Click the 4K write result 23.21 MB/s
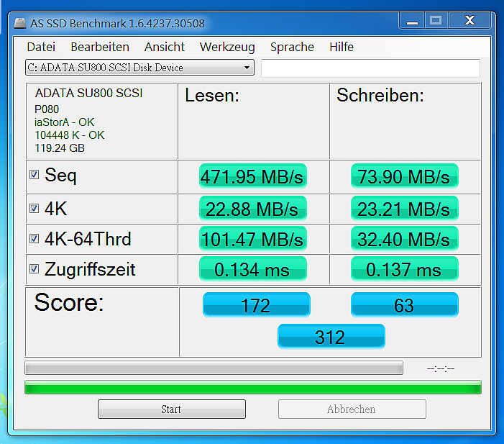504x444 pixels. (x=405, y=209)
